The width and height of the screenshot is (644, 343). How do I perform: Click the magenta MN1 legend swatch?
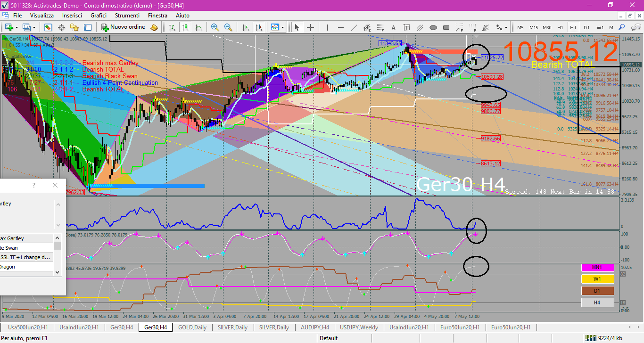597,268
